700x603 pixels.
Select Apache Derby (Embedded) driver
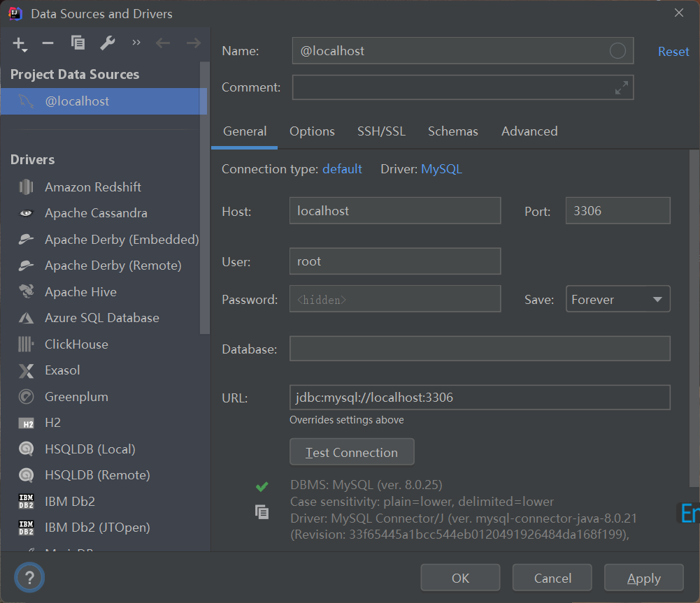[122, 240]
